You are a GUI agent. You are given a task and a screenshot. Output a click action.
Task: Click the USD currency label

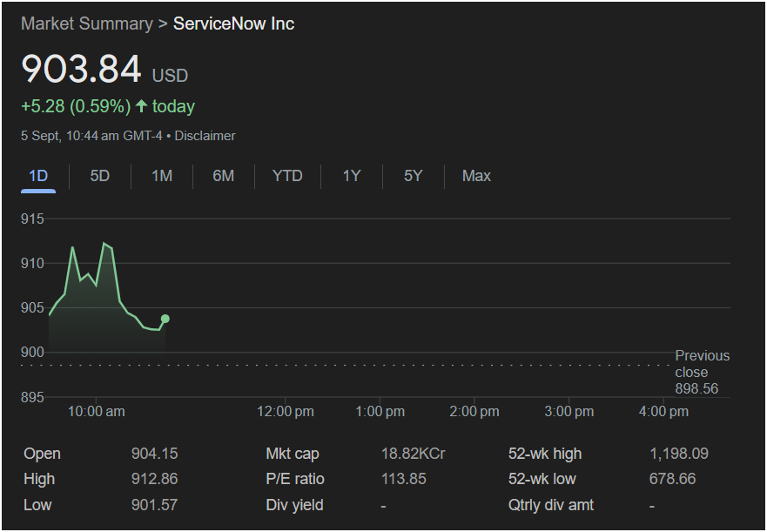[x=171, y=76]
